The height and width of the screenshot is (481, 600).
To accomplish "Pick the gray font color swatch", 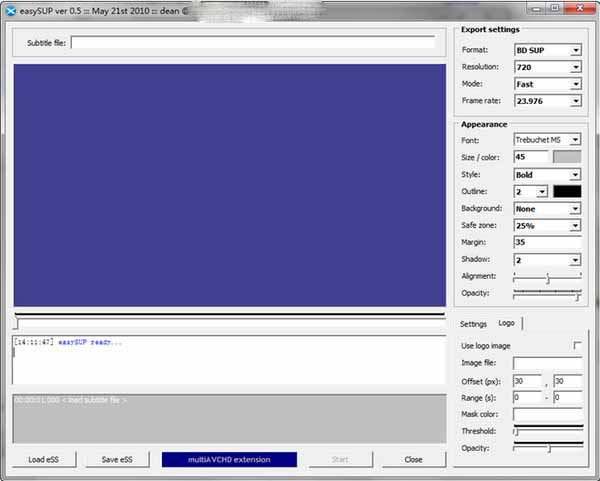I will coord(567,157).
